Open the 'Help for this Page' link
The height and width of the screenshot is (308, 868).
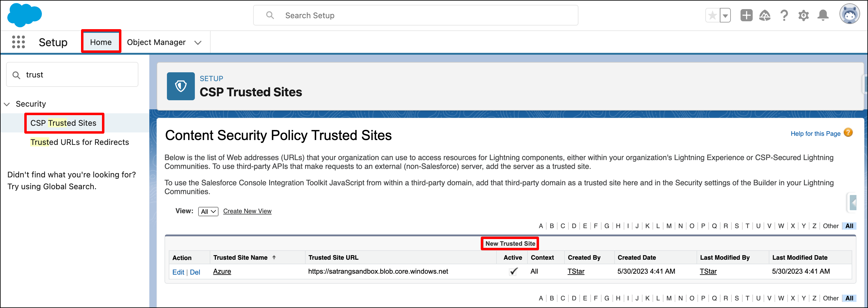(815, 134)
